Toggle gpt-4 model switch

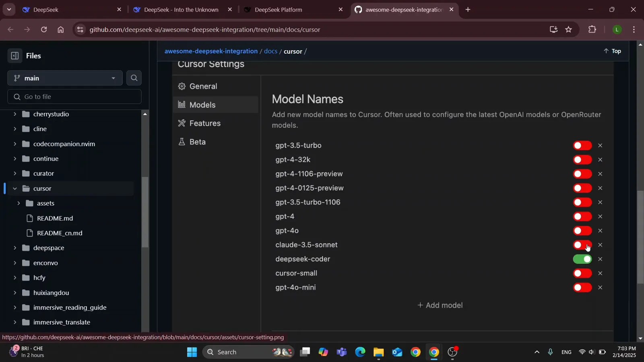(582, 217)
